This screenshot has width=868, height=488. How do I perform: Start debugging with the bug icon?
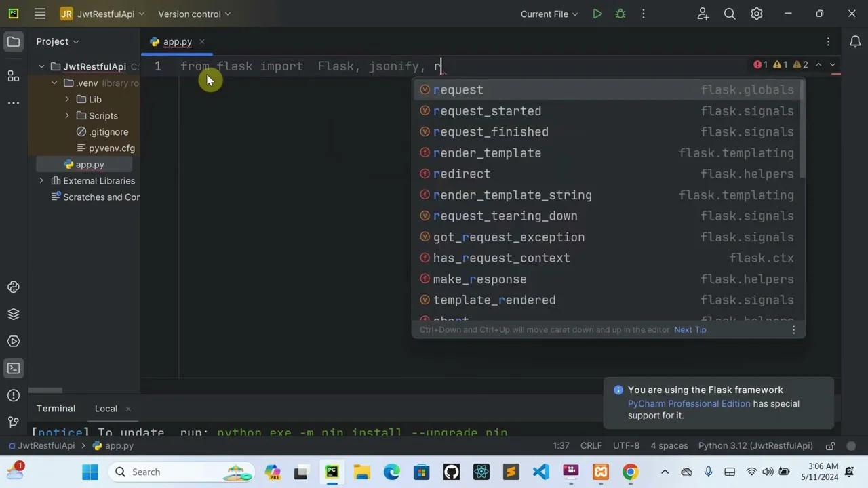coord(620,14)
